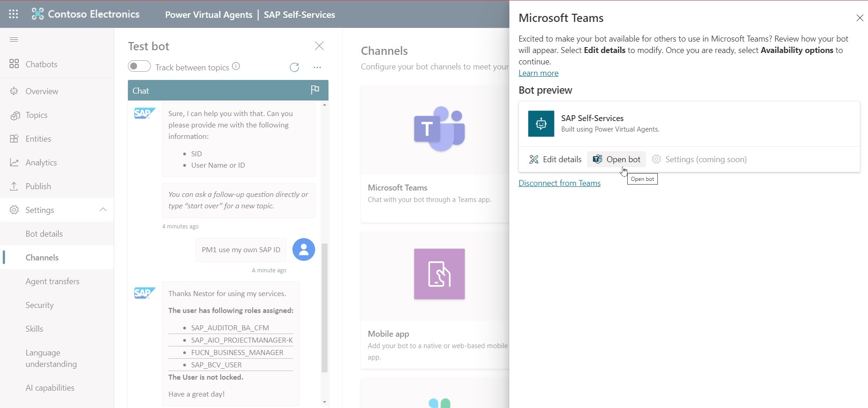Click the Microsoft Teams channel logo
Image resolution: width=868 pixels, height=408 pixels.
(x=439, y=129)
